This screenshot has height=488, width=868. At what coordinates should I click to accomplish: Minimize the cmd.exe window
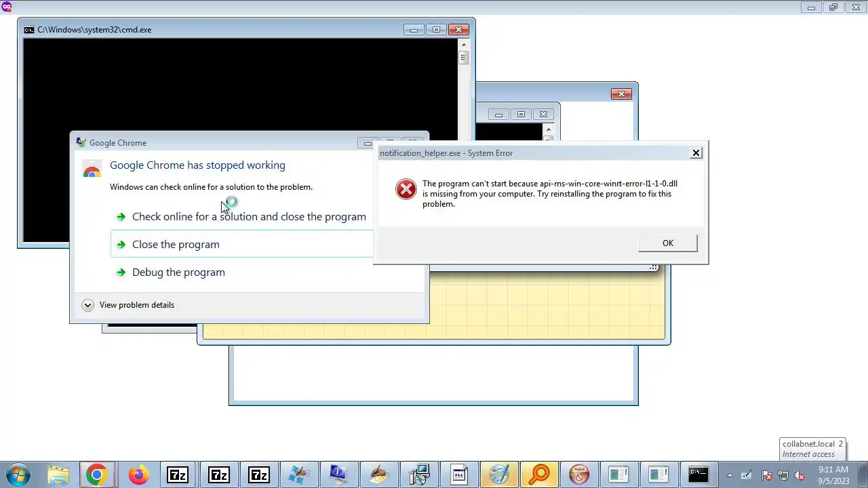click(413, 30)
